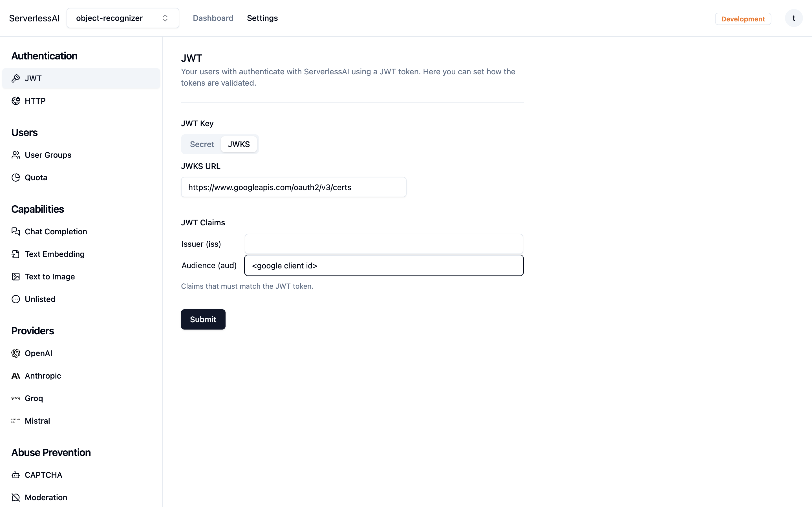Viewport: 812px width, 507px height.
Task: Click the User Groups icon
Action: [x=16, y=155]
